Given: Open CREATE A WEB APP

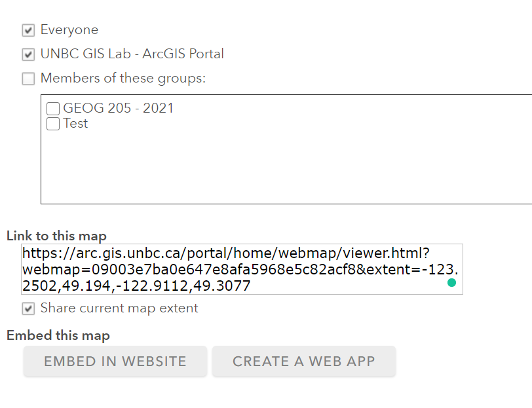Looking at the screenshot, I should coord(303,362).
